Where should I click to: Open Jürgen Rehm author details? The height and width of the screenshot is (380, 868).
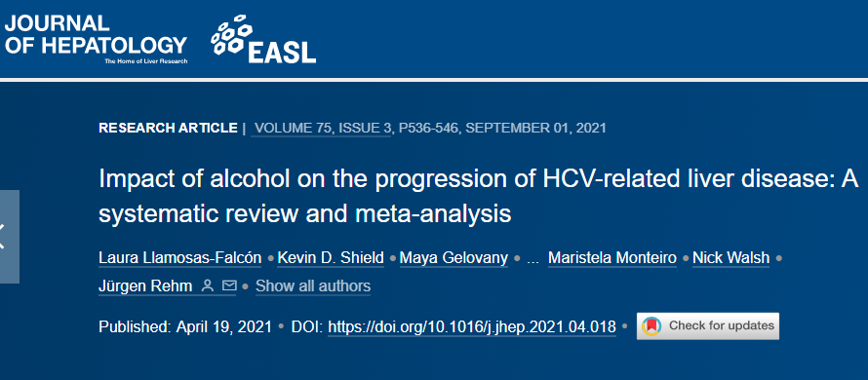point(145,285)
